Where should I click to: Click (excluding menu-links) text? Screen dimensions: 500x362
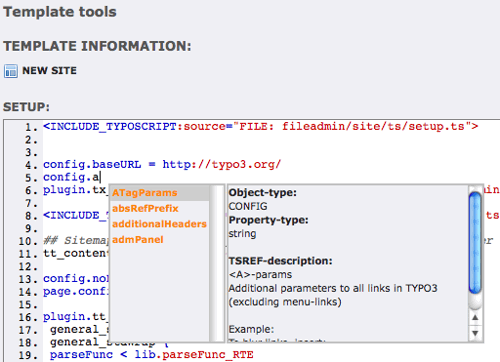285,302
